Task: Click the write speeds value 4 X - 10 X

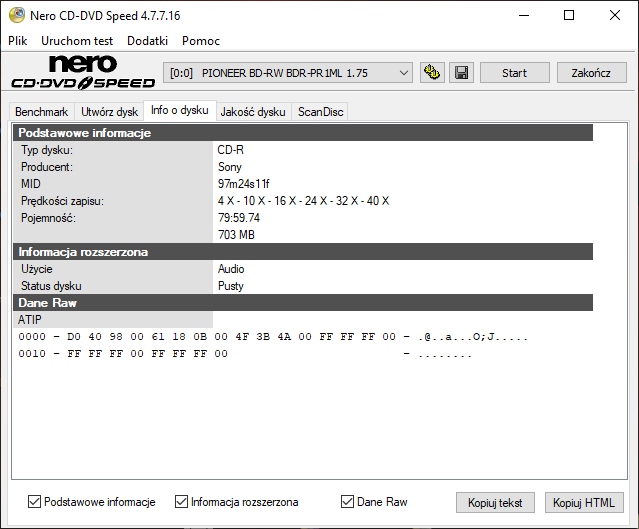Action: [304, 201]
